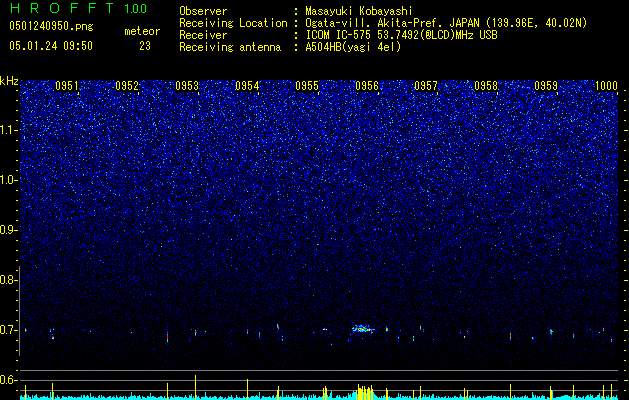Screen dimensions: 629x400
Task: Select antenna A504HB(yagi 4el) text
Action: click(353, 47)
